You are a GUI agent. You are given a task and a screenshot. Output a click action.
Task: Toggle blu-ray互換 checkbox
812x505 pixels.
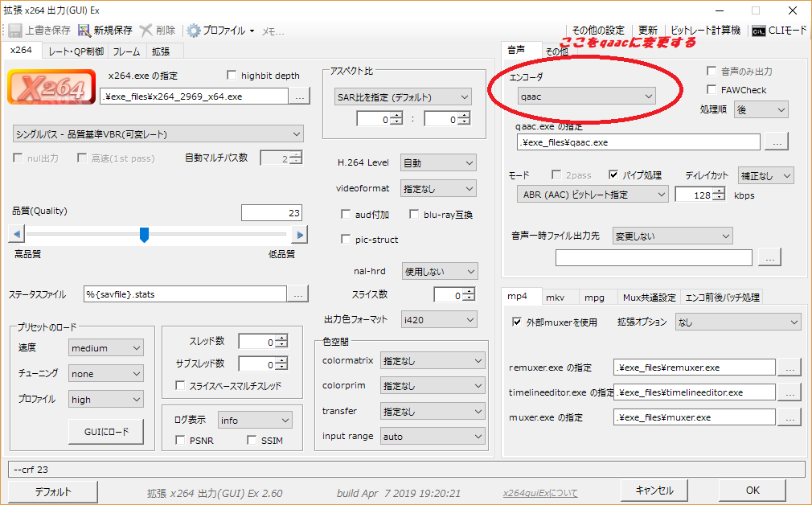[x=414, y=215]
